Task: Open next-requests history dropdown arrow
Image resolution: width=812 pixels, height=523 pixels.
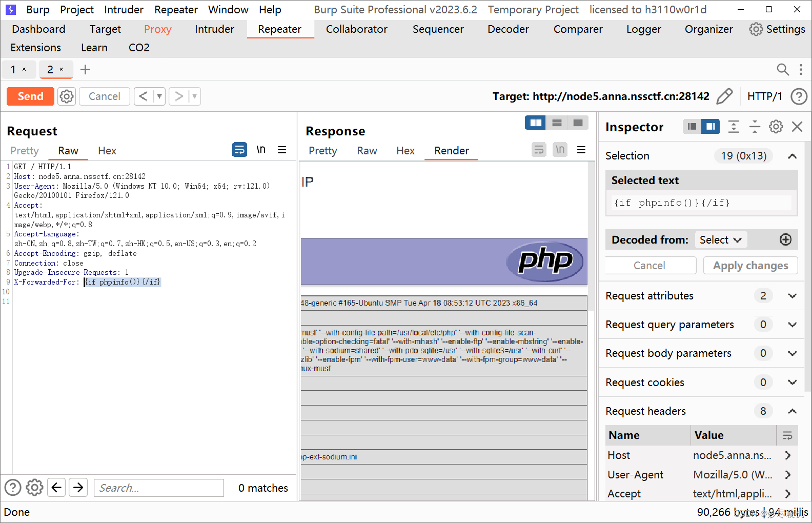Action: (194, 96)
